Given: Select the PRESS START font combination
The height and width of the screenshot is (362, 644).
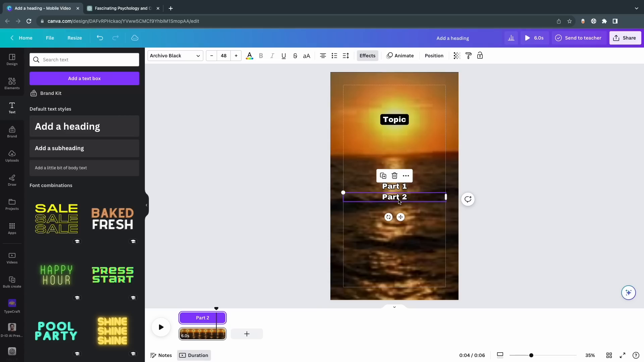Looking at the screenshot, I should tap(112, 275).
